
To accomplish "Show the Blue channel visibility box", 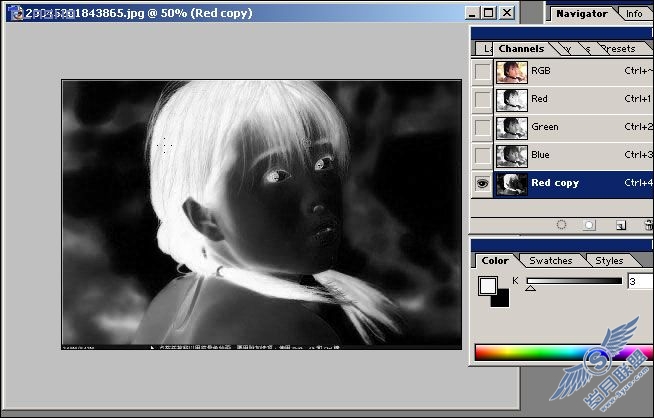I will tap(482, 155).
